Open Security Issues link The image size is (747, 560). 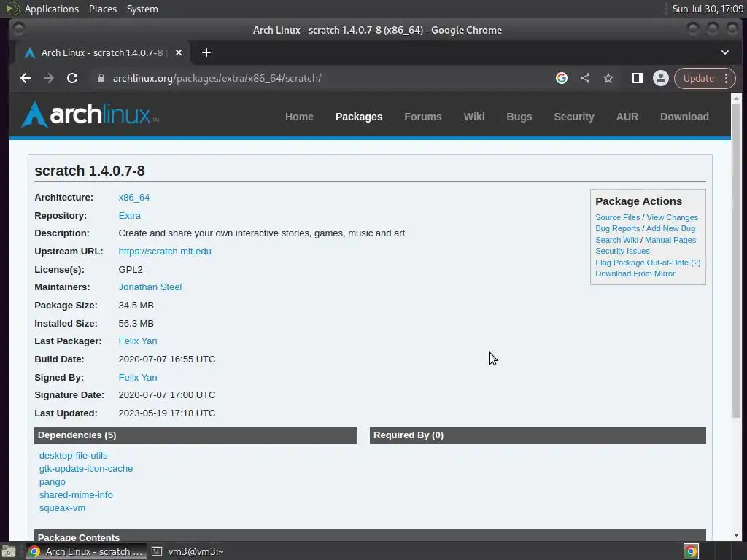click(622, 251)
